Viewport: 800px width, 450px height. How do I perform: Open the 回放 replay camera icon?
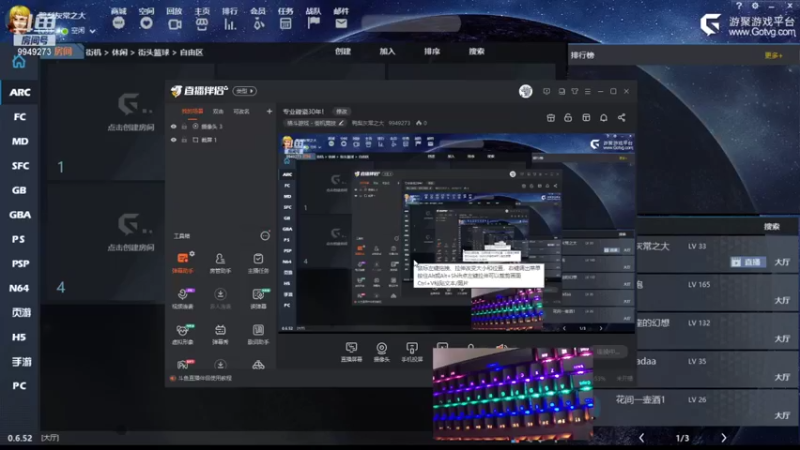[174, 23]
